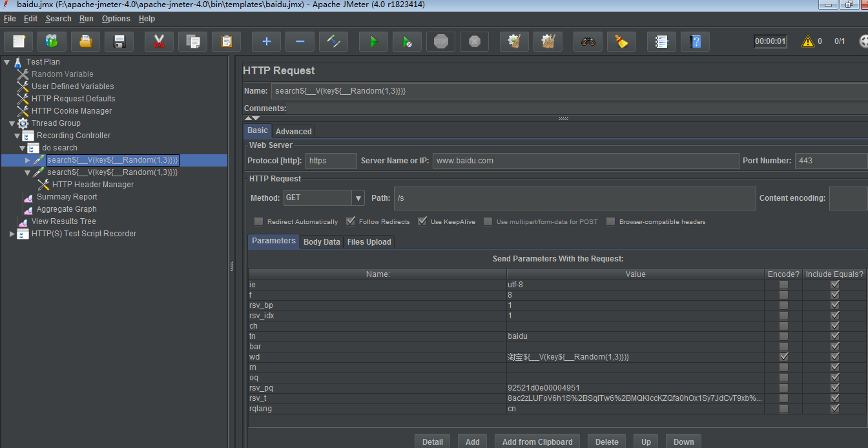The image size is (868, 448).
Task: Collapse the Thread Group tree node
Action: [12, 123]
